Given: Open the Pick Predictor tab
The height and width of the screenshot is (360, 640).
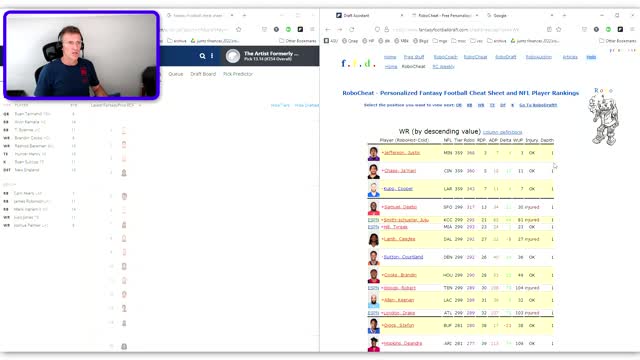Looking at the screenshot, I should pyautogui.click(x=238, y=74).
